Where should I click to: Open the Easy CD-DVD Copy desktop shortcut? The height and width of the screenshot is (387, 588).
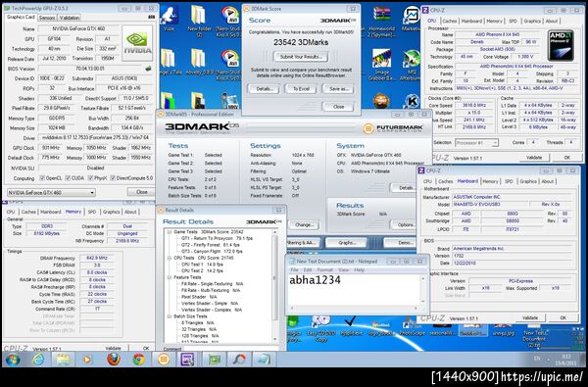(x=321, y=328)
